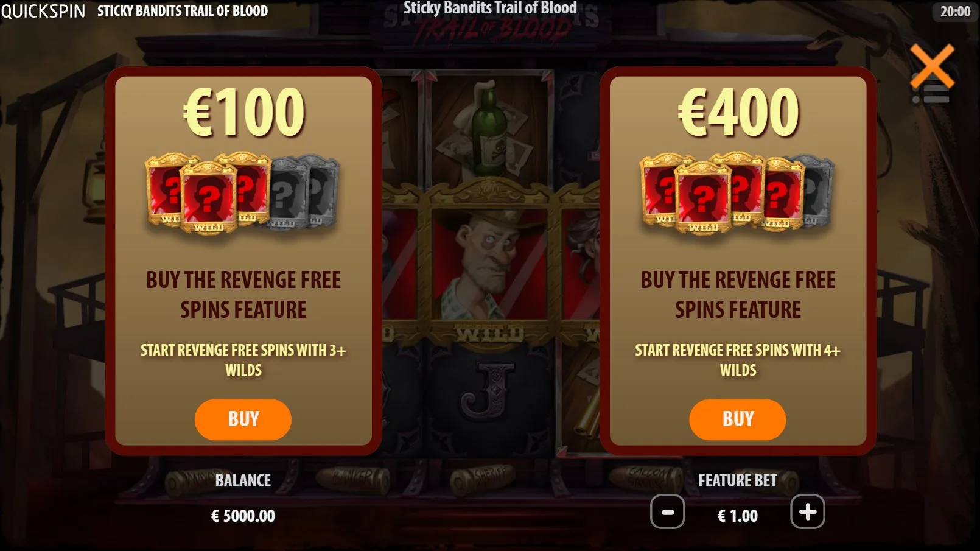Viewport: 980px width, 551px height.
Task: Click 'Start Revenge Free Spins with 4+ Wilds' text
Action: tap(738, 360)
